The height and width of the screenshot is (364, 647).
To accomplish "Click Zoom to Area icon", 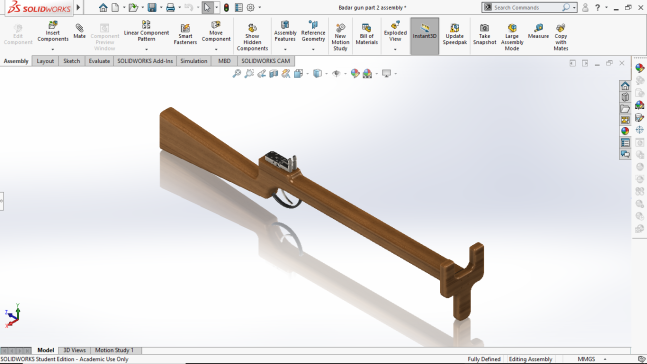I will (x=249, y=73).
